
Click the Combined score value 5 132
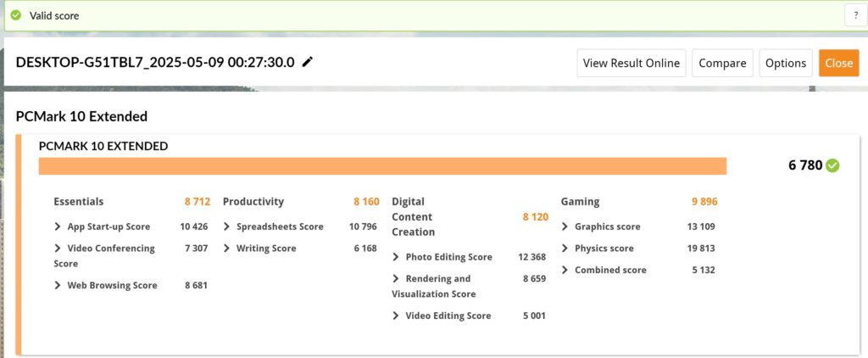(703, 271)
